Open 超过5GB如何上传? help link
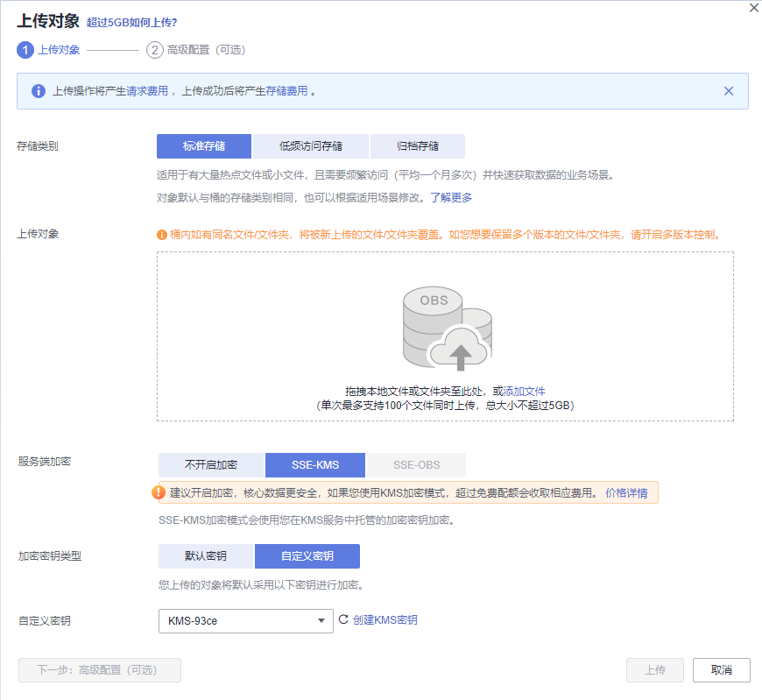The height and width of the screenshot is (700, 762). click(131, 23)
